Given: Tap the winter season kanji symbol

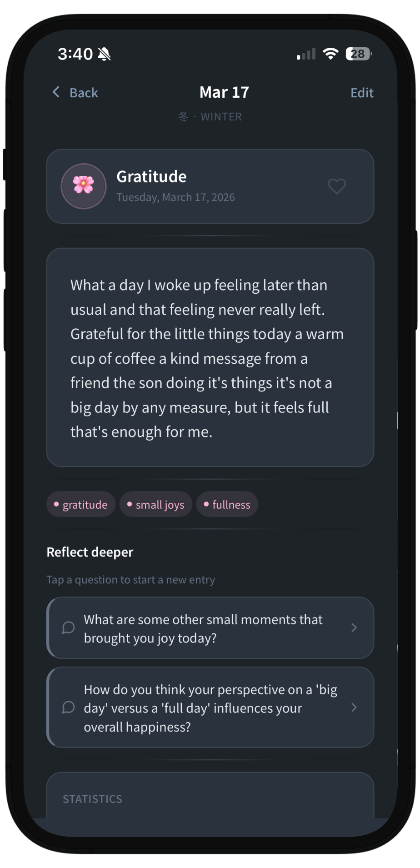Looking at the screenshot, I should click(183, 117).
